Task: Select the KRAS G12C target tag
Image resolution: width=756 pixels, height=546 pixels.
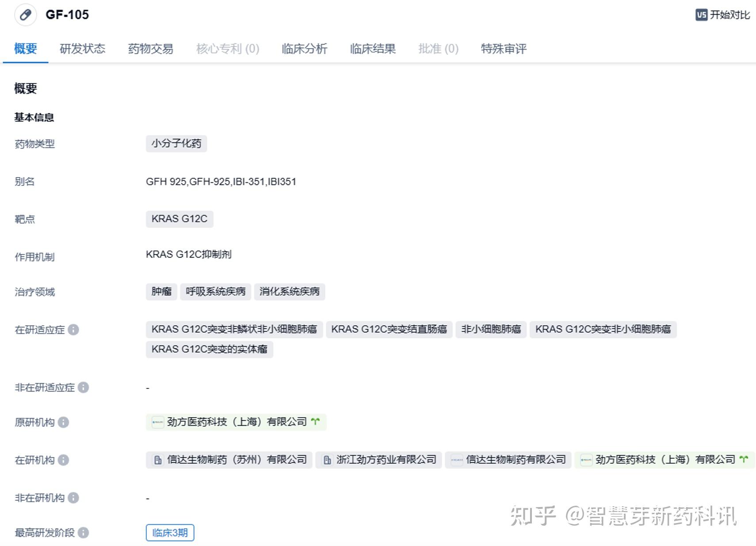Action: coord(179,219)
